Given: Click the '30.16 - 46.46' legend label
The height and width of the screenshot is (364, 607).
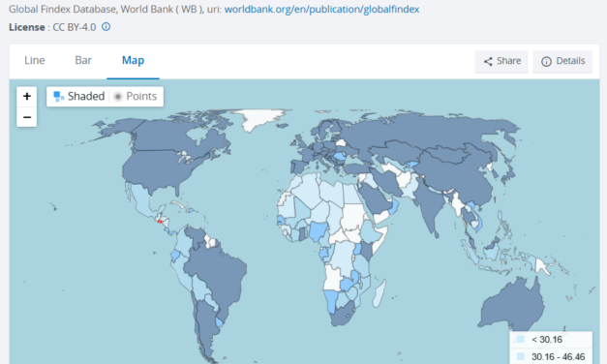Looking at the screenshot, I should click(558, 356).
